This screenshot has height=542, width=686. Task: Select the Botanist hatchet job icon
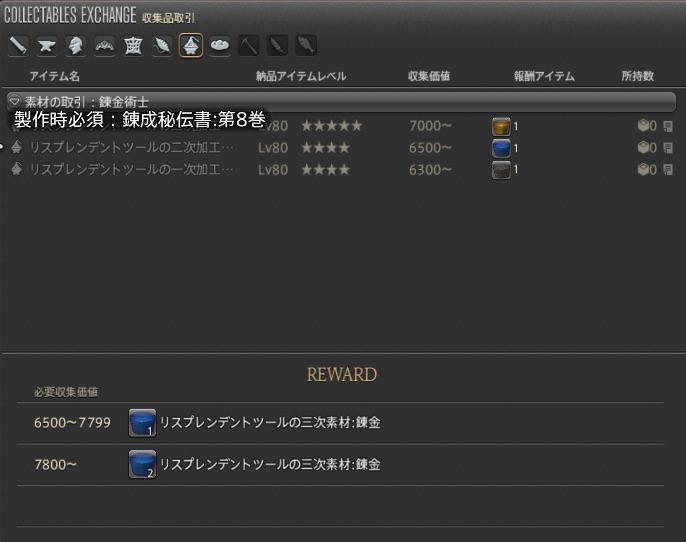pos(277,45)
